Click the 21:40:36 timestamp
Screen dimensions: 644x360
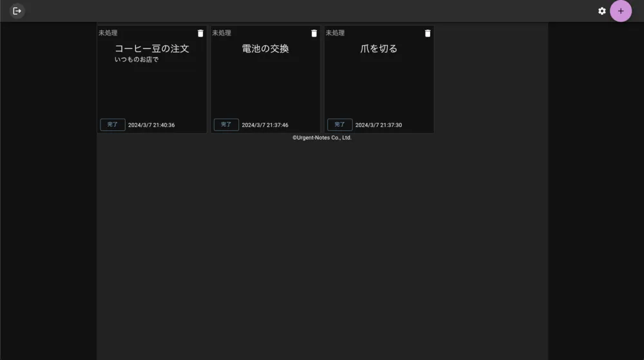[x=151, y=126]
